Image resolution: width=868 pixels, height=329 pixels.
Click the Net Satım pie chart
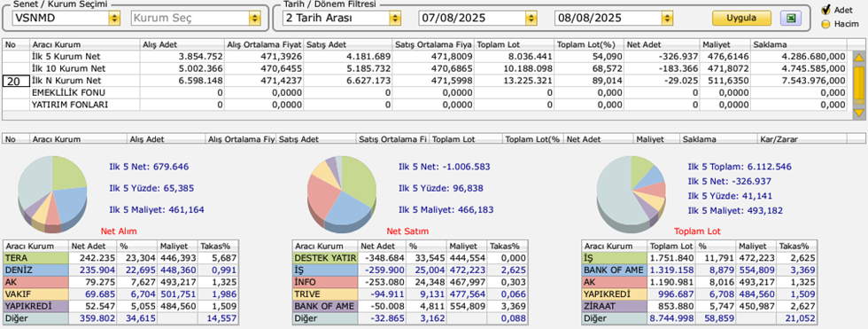(x=342, y=194)
